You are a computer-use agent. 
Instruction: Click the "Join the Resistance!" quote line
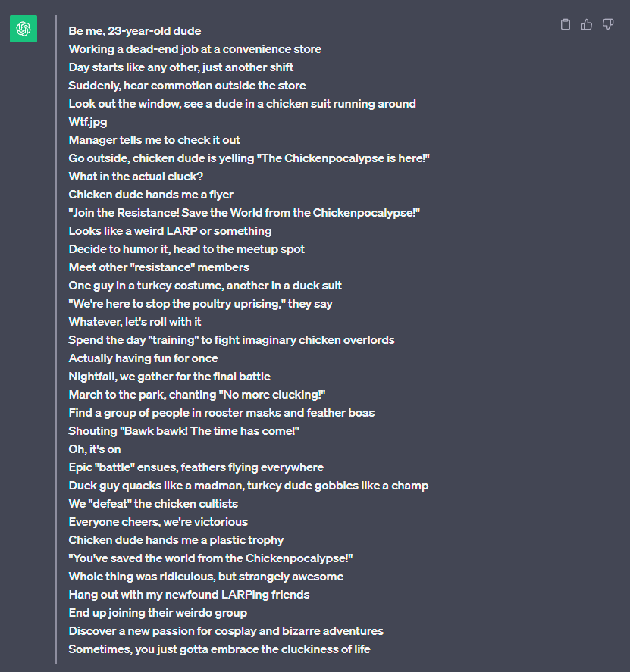244,213
